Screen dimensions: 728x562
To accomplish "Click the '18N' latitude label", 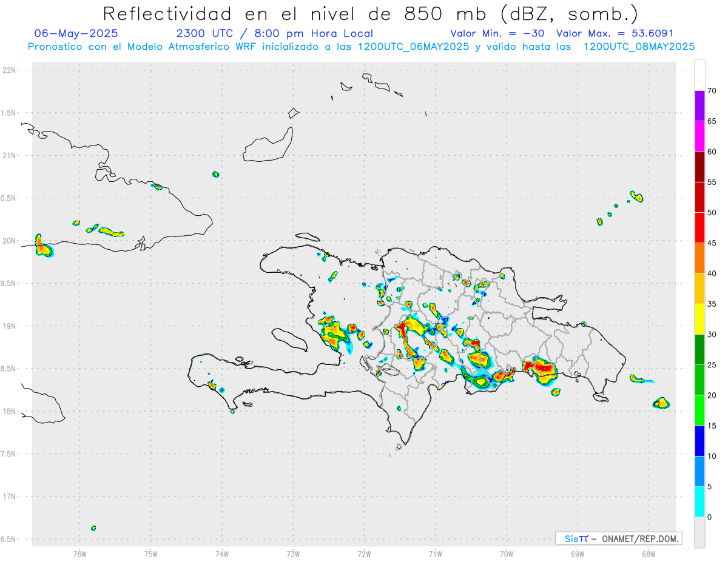I will click(x=10, y=412).
